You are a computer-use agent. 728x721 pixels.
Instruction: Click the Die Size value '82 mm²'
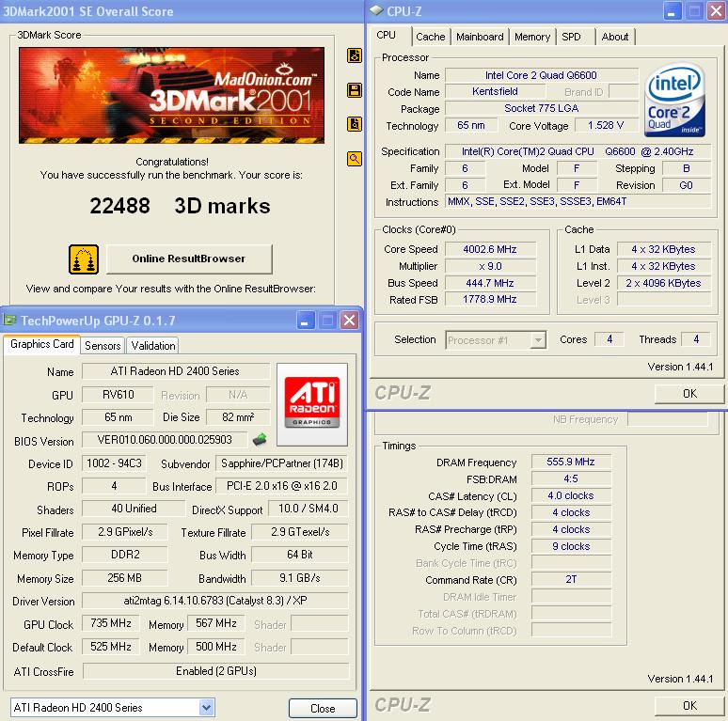tap(238, 417)
